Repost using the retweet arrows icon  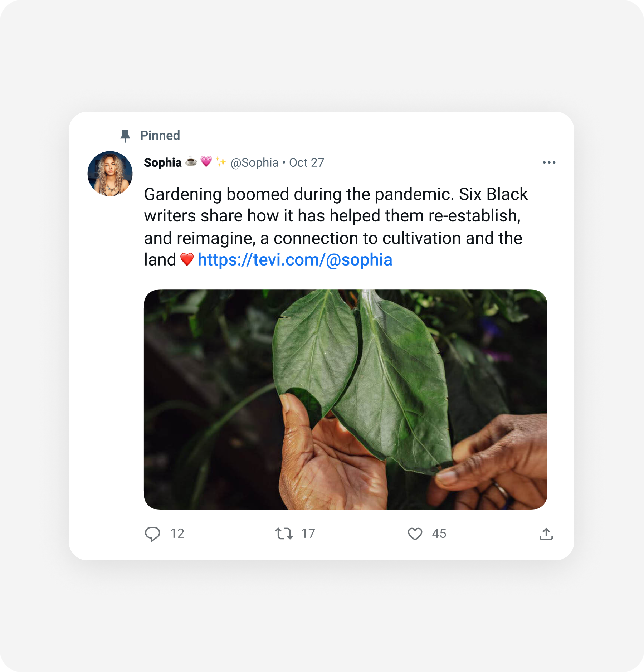coord(284,534)
